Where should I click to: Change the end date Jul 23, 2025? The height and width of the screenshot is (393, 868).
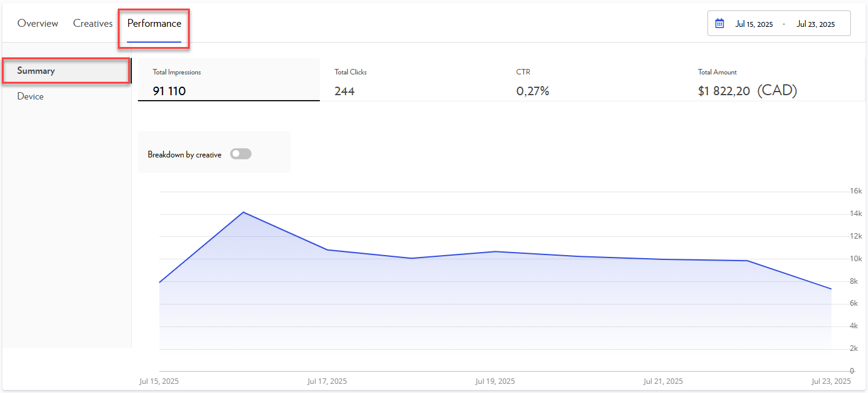point(816,24)
